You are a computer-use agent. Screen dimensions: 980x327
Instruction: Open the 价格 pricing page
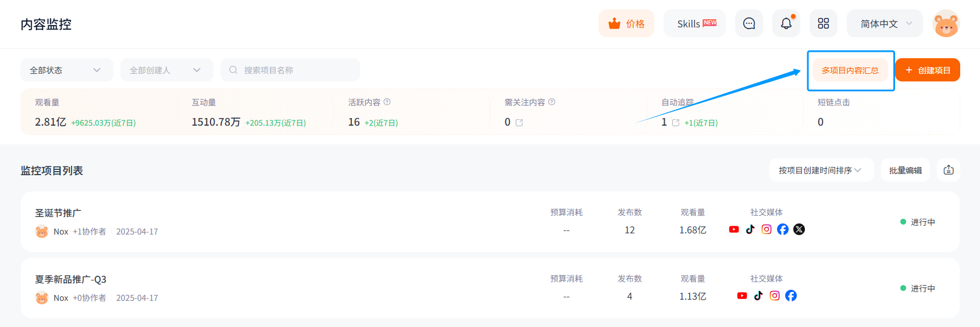(x=626, y=23)
